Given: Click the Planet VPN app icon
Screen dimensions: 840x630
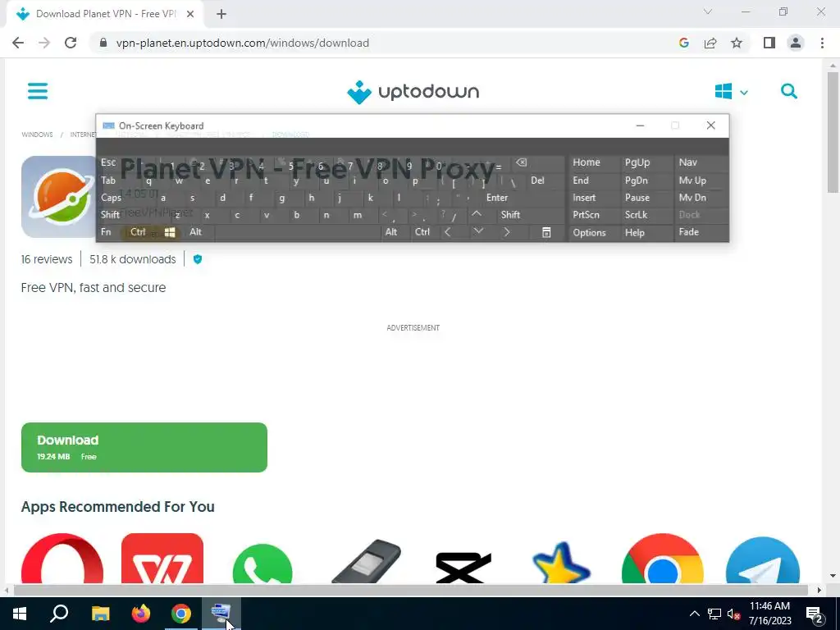Looking at the screenshot, I should point(59,197).
